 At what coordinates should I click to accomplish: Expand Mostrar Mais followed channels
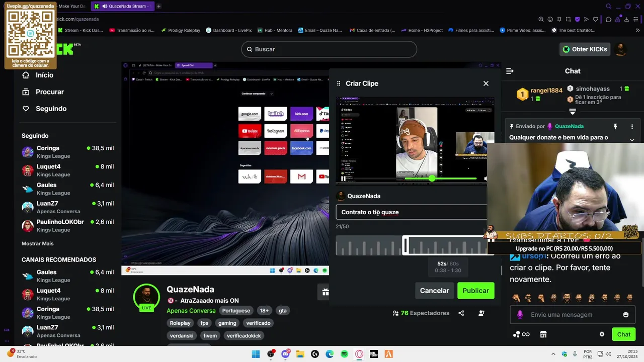37,243
